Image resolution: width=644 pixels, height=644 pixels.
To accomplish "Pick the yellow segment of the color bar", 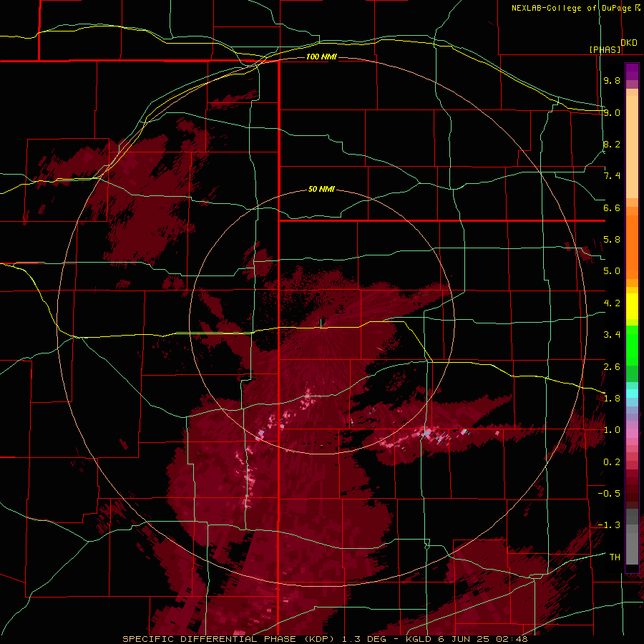I will coord(632,306).
